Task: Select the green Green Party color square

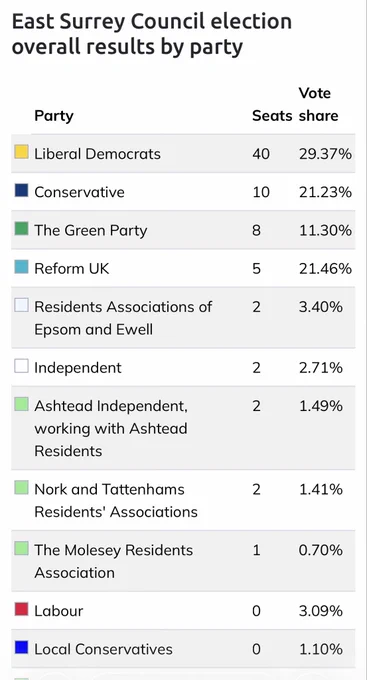Action: tap(21, 228)
